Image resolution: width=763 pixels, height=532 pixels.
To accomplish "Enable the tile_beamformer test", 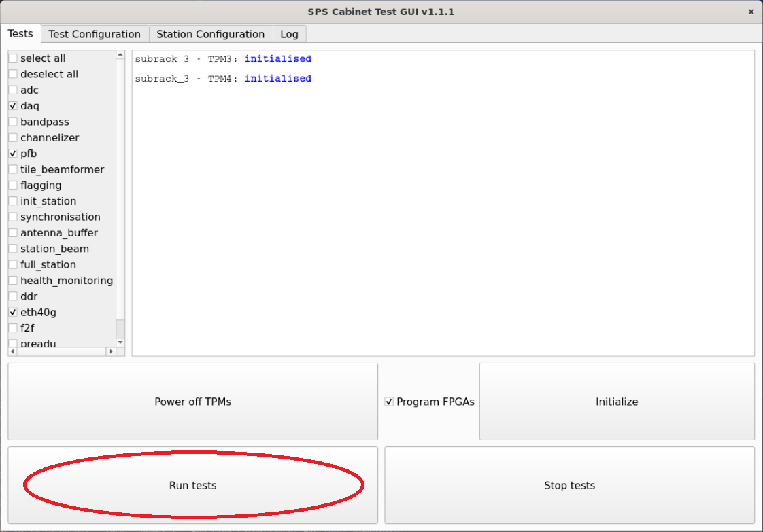I will pos(13,170).
